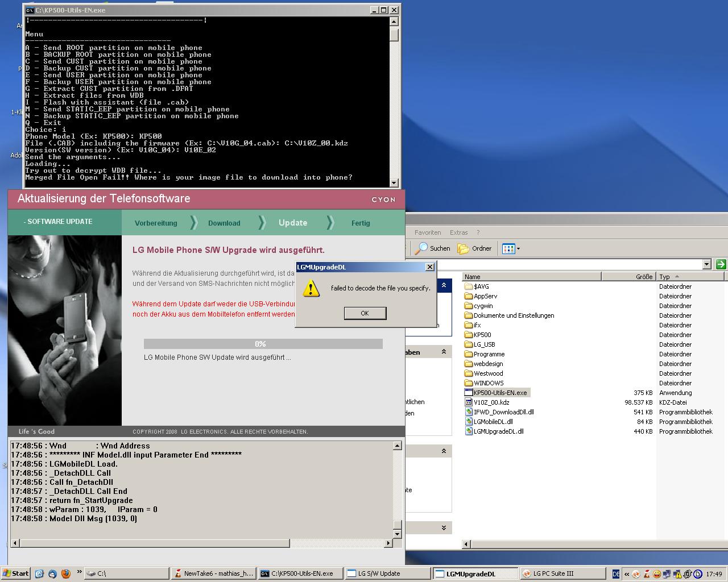728x582 pixels.
Task: Click the Download step tab
Action: point(224,223)
